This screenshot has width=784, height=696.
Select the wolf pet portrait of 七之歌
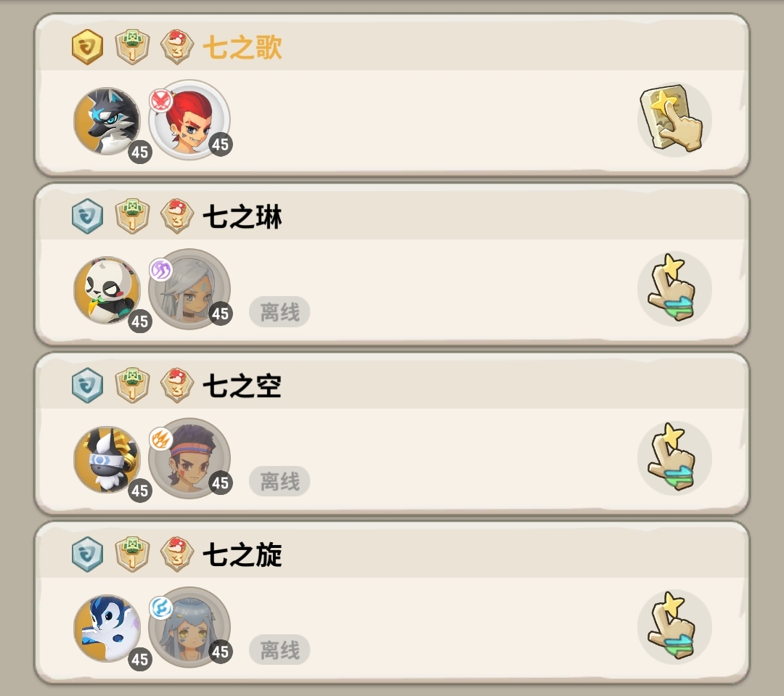[x=107, y=121]
